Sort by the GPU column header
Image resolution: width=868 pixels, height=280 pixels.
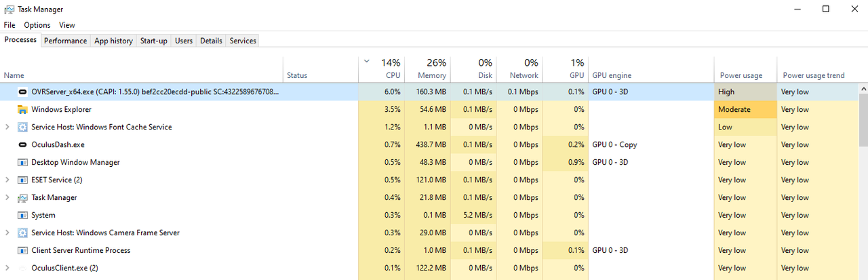coord(565,68)
